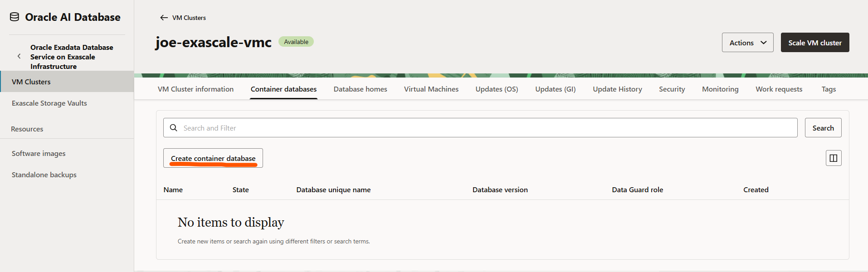Click Create container database button
Viewport: 868px width, 272px height.
[x=213, y=158]
